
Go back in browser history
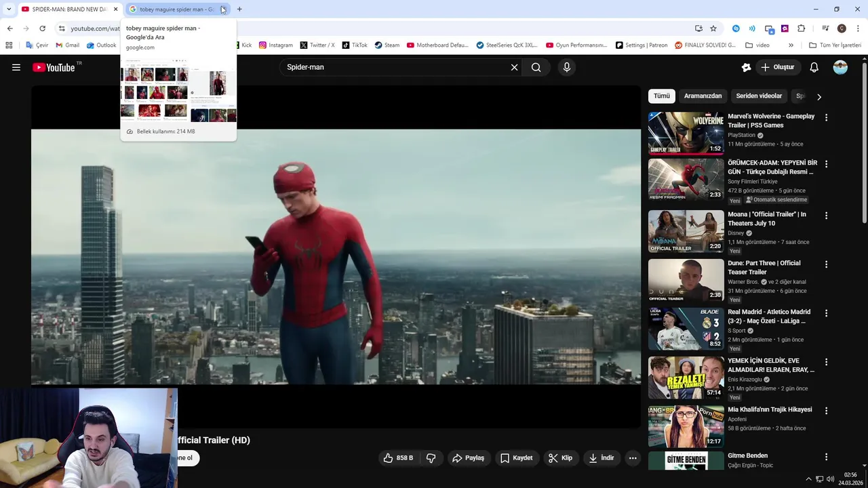(x=9, y=28)
